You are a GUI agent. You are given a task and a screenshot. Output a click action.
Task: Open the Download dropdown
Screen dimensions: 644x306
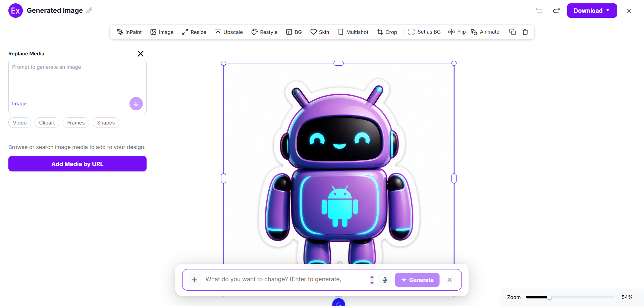click(592, 11)
